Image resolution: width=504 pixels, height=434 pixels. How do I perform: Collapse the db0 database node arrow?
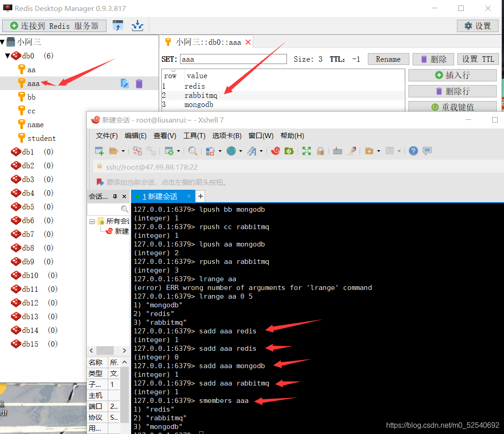point(8,56)
